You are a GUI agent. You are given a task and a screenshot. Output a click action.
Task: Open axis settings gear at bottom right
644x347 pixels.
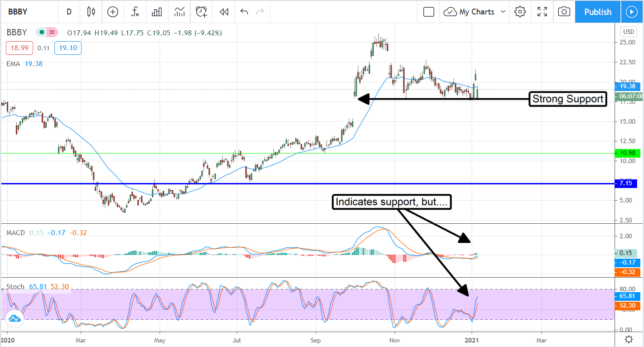629,339
